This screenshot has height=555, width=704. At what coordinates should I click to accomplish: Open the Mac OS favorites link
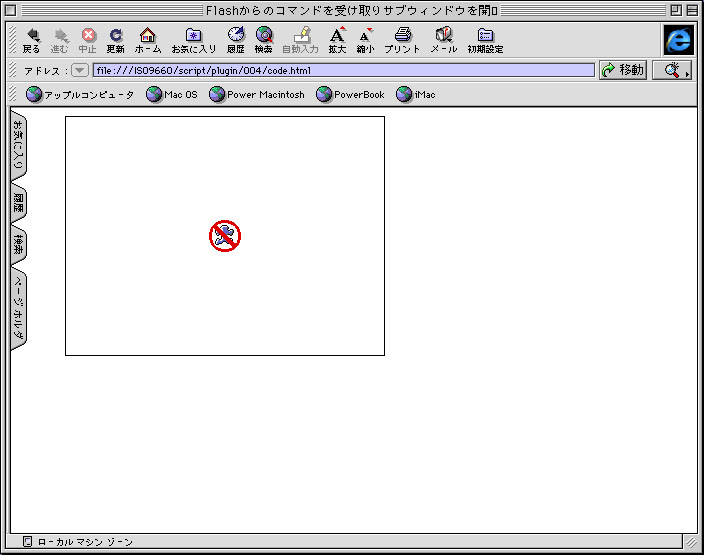[x=172, y=94]
